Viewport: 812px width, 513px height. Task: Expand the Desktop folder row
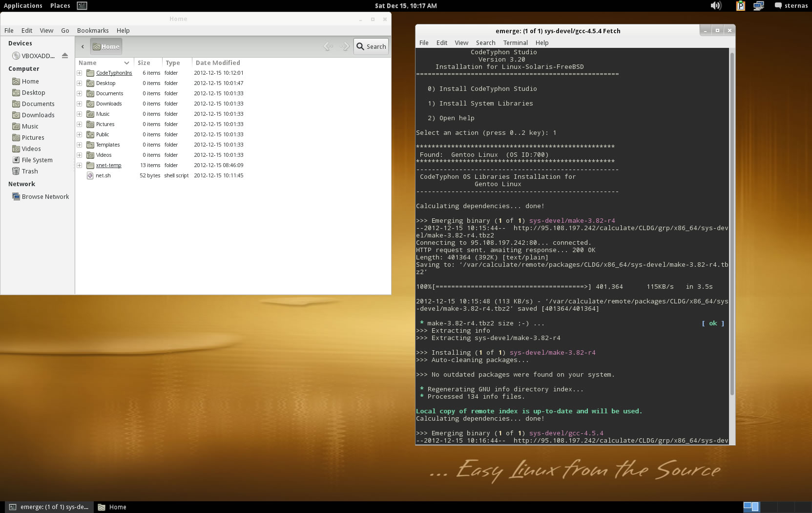79,83
